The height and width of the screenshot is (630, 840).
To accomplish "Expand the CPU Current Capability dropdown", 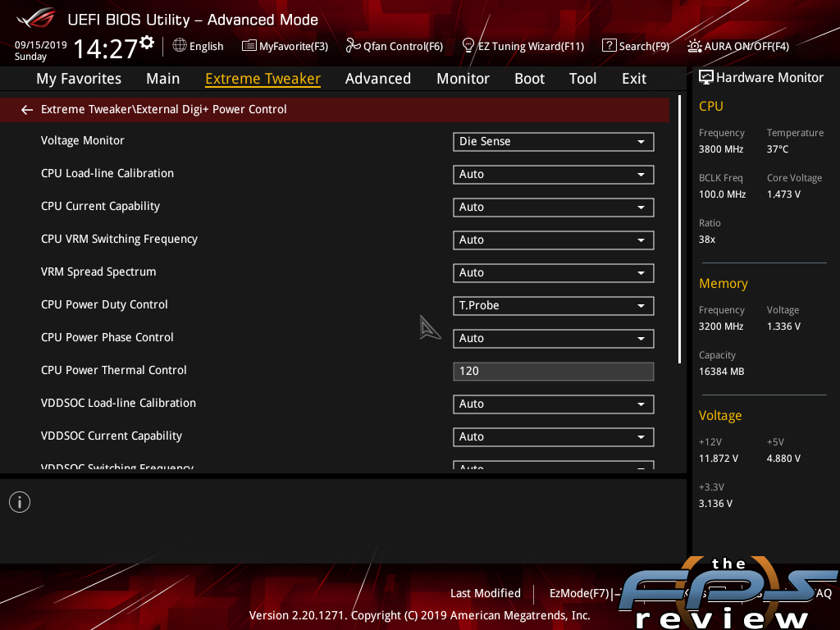I will (x=554, y=208).
